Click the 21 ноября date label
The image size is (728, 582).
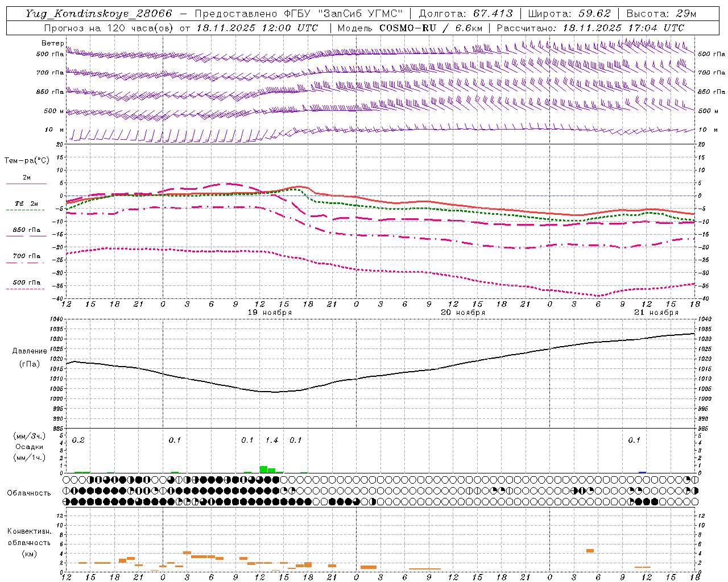[656, 313]
